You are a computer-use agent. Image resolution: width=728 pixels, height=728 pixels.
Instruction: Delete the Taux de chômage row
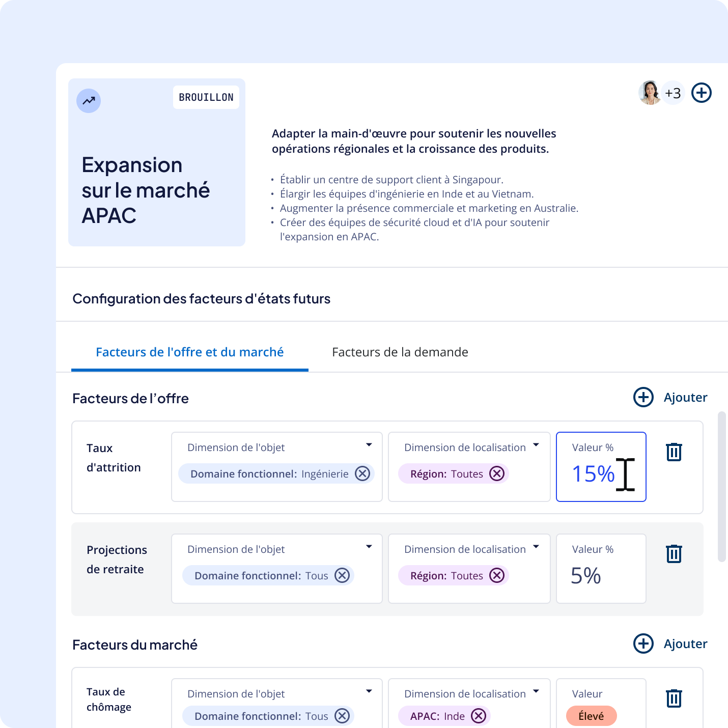point(674,698)
